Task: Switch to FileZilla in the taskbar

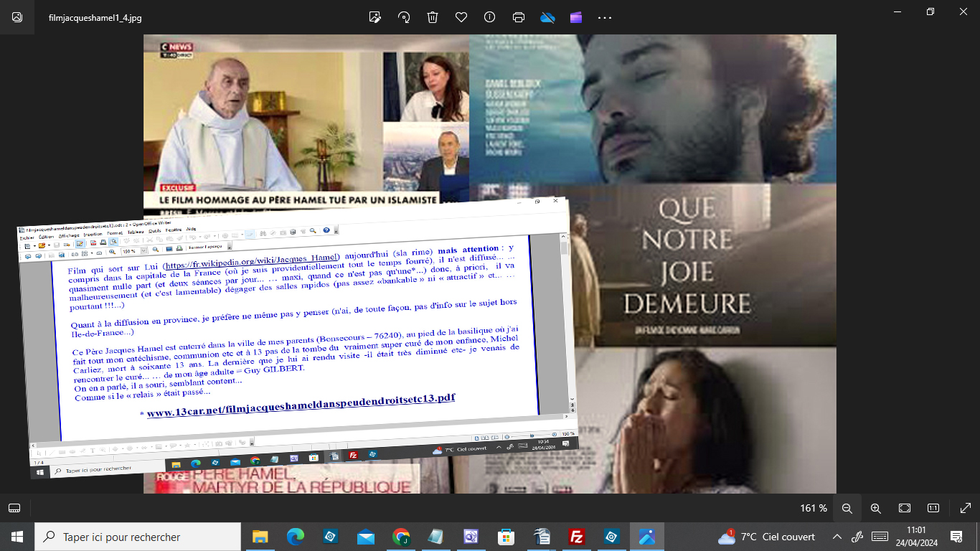Action: pos(576,537)
